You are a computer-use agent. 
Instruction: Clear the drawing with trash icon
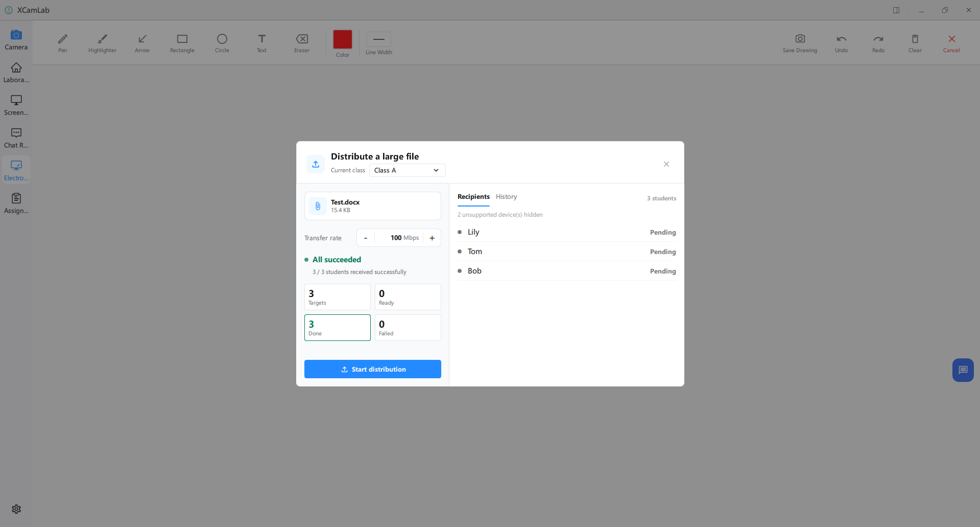[x=915, y=43]
